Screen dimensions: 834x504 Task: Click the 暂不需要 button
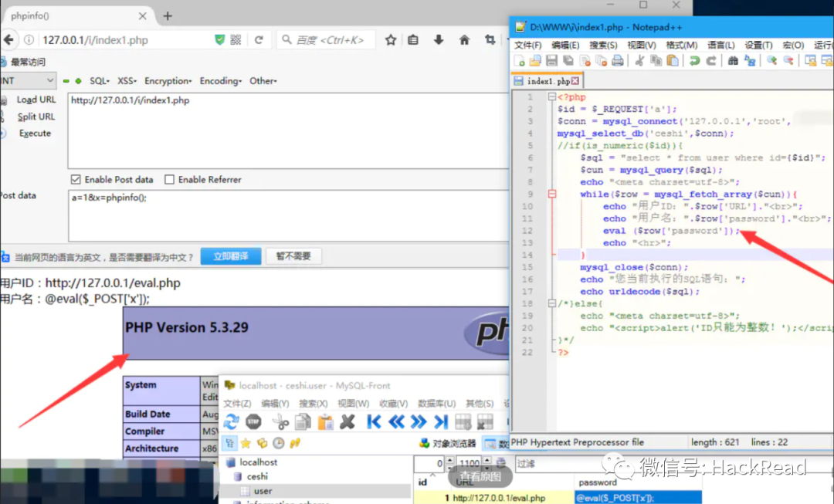[293, 256]
